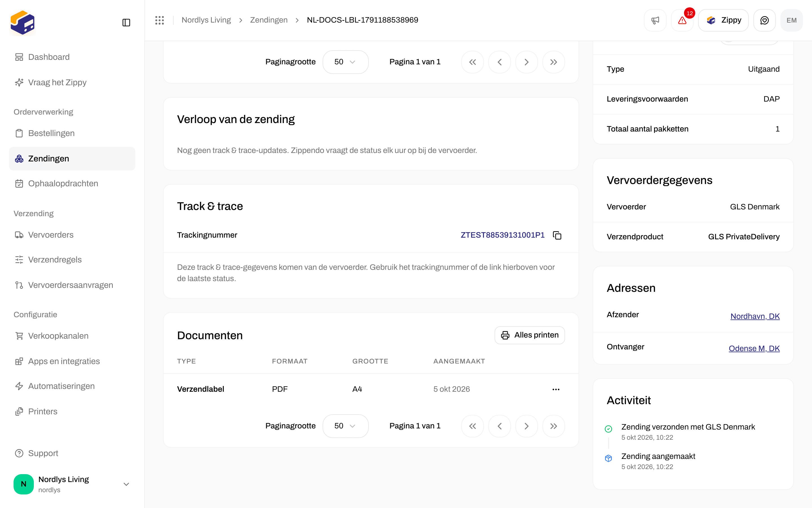Expand Nordlys Living account switcher
The height and width of the screenshot is (508, 812).
(x=72, y=484)
